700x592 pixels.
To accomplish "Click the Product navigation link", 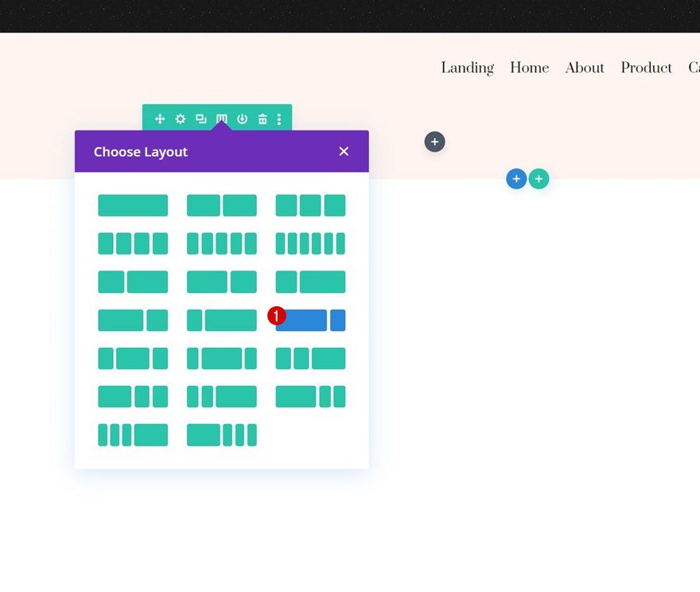I will (646, 68).
